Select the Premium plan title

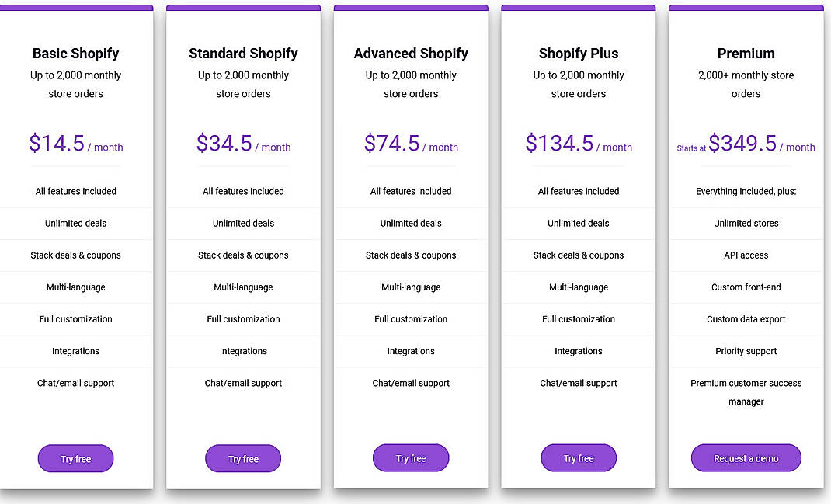pos(746,53)
